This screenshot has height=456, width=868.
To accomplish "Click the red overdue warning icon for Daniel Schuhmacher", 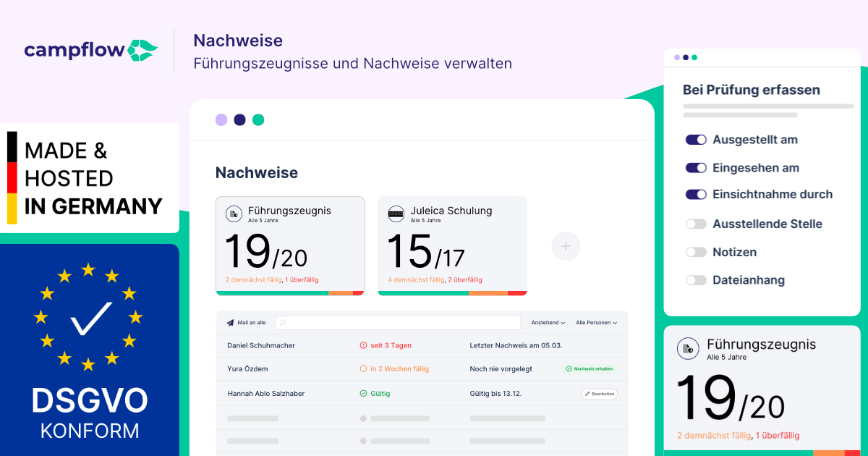I will [363, 346].
